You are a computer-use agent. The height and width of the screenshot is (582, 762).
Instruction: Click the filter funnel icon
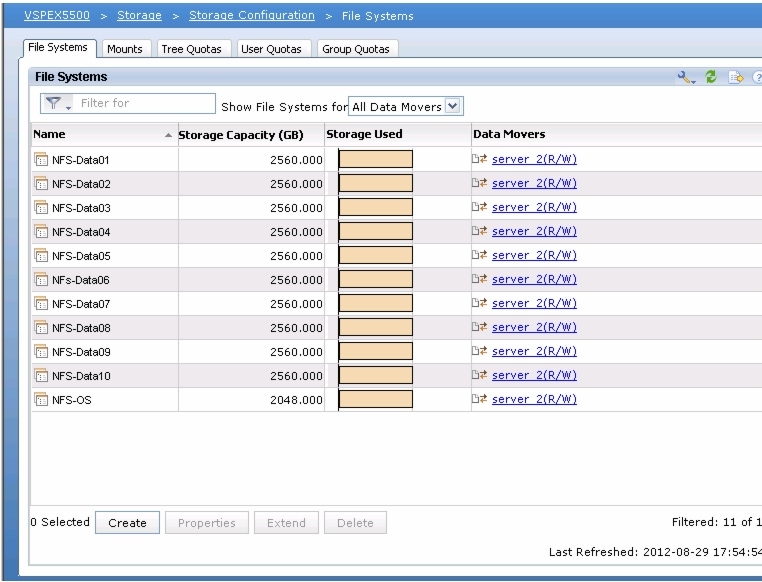tap(54, 104)
